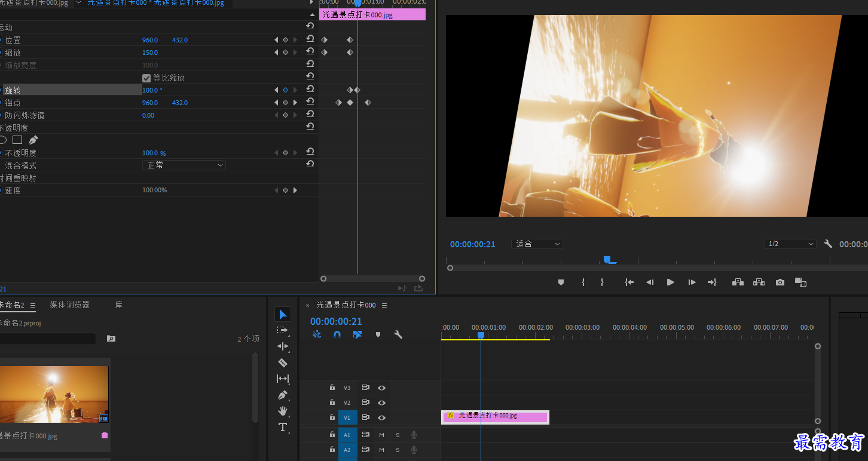This screenshot has height=461, width=868.
Task: Mute audio track A2
Action: click(381, 450)
